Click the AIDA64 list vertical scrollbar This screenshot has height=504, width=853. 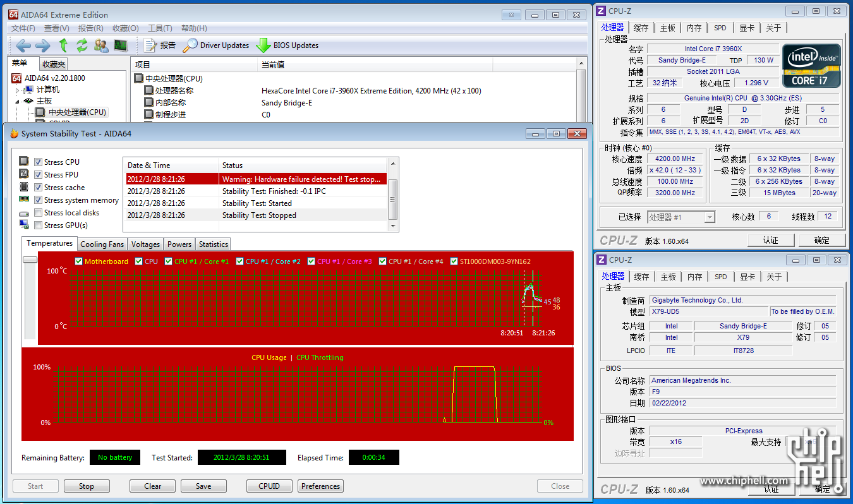coord(581,90)
